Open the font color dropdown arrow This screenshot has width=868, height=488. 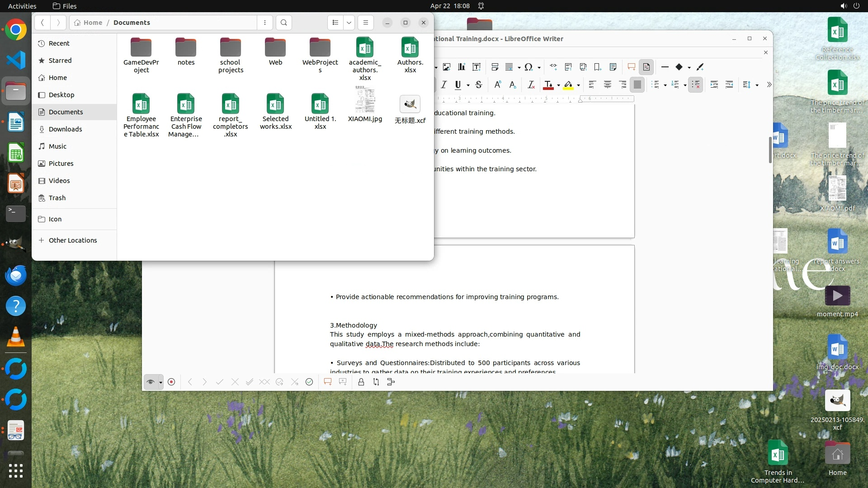[x=558, y=85]
